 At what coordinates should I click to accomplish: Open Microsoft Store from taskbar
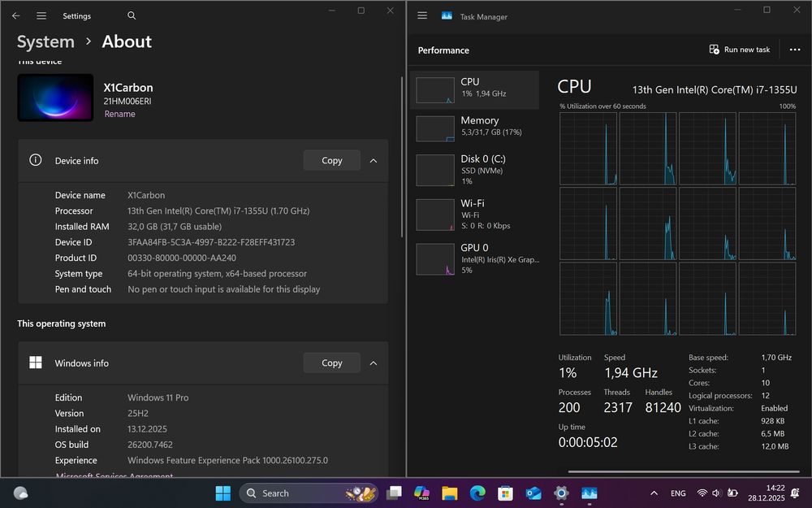(x=505, y=493)
